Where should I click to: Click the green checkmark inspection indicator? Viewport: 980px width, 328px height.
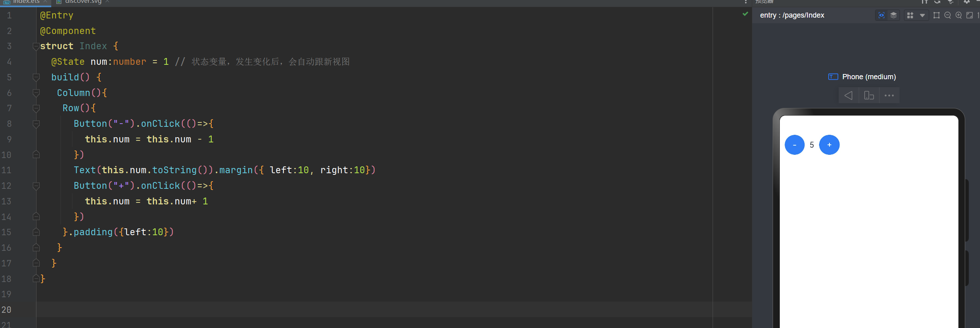pos(745,14)
